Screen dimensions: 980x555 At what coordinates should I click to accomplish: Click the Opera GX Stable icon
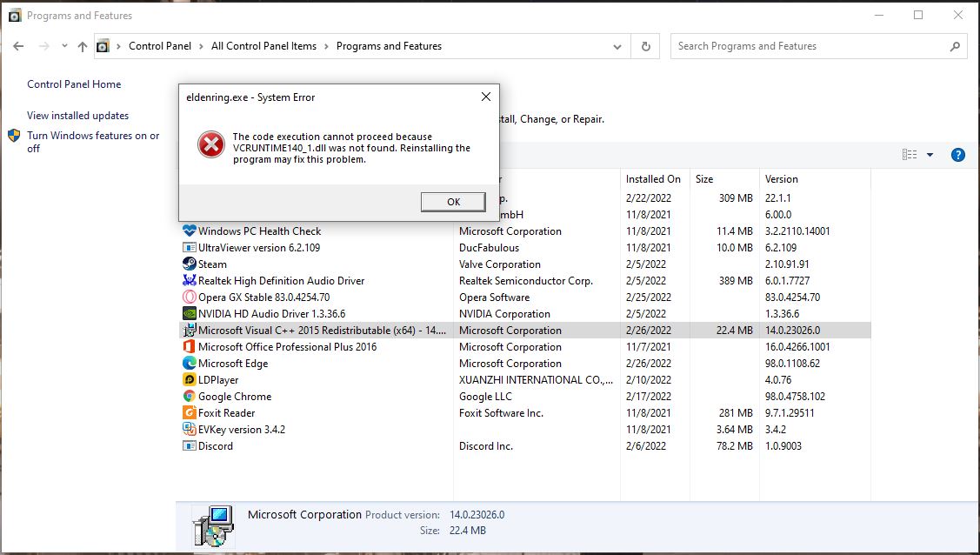pos(190,297)
